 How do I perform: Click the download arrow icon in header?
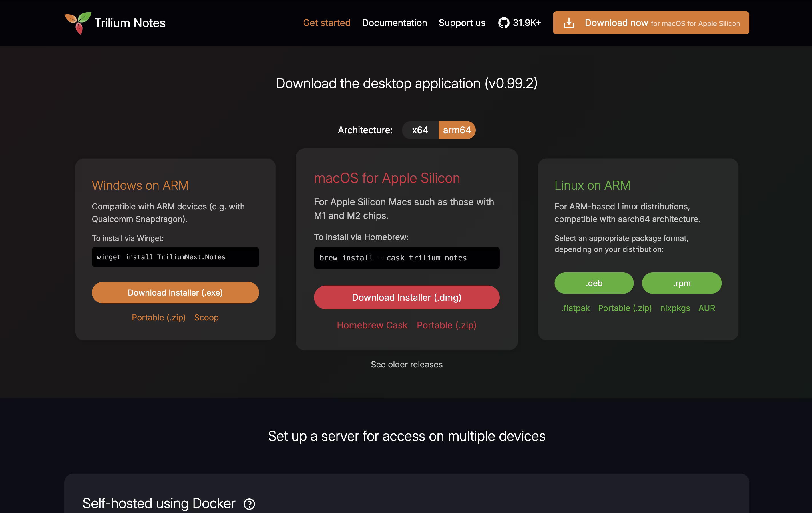[569, 23]
